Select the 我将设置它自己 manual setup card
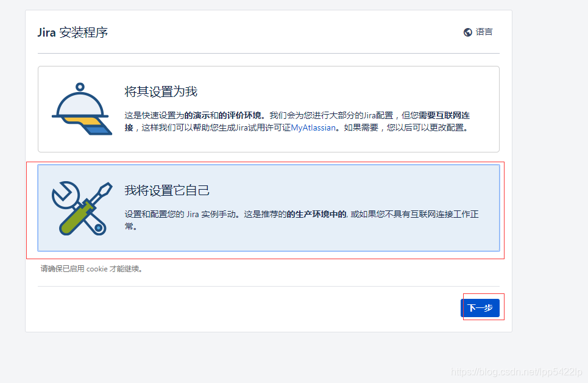This screenshot has width=588, height=383. point(269,208)
